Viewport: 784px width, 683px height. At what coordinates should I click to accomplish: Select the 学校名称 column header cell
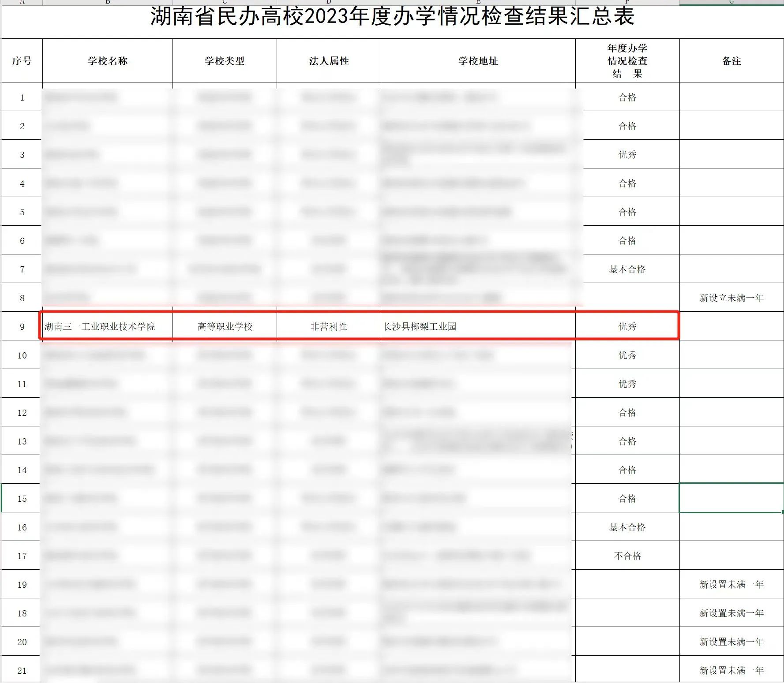(107, 61)
